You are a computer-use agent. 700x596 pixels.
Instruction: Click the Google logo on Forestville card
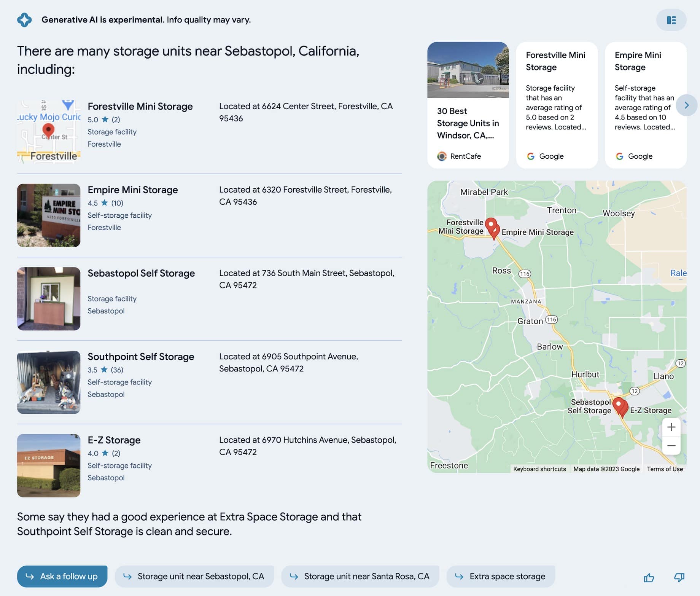pyautogui.click(x=531, y=156)
